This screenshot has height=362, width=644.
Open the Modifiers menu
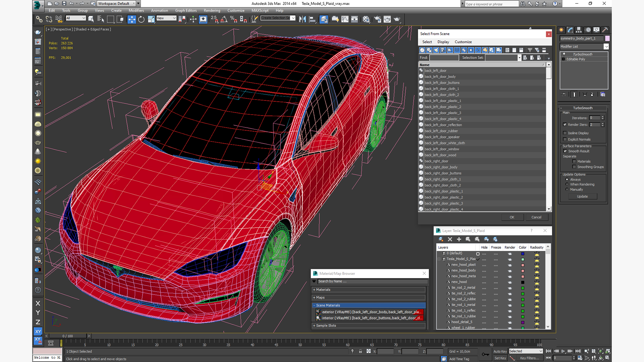pos(136,11)
